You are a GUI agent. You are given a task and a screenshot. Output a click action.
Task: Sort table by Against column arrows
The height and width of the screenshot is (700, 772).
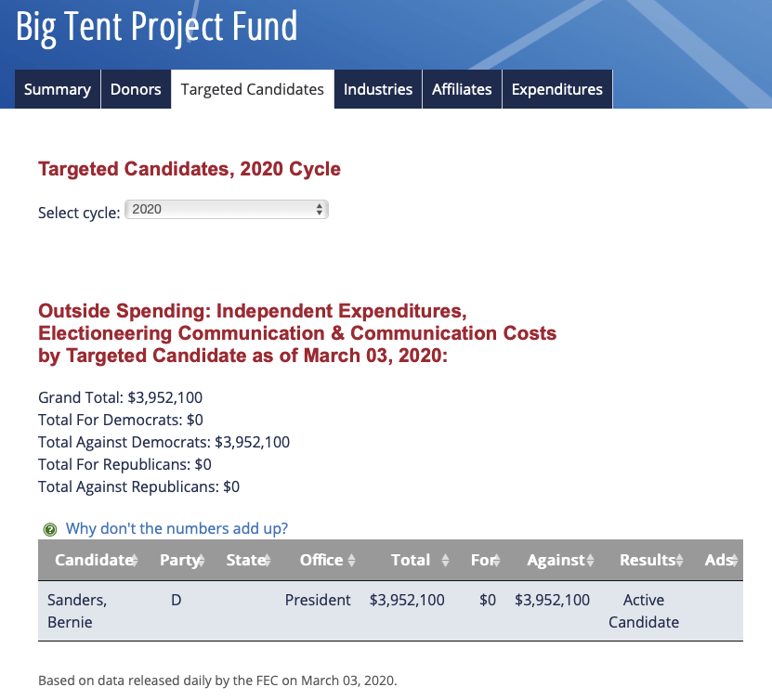click(590, 561)
